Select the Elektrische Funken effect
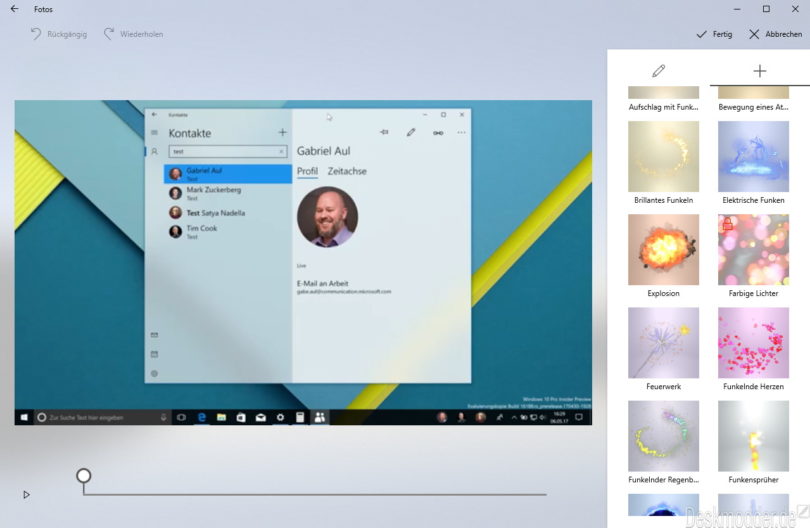This screenshot has width=810, height=528. tap(753, 157)
